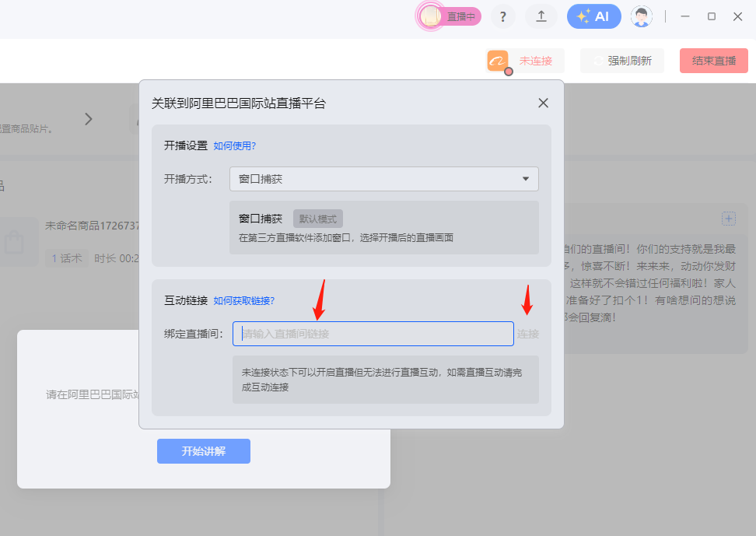Click the Alibaba platform icon showing 未连接
The width and height of the screenshot is (756, 536).
coord(498,61)
